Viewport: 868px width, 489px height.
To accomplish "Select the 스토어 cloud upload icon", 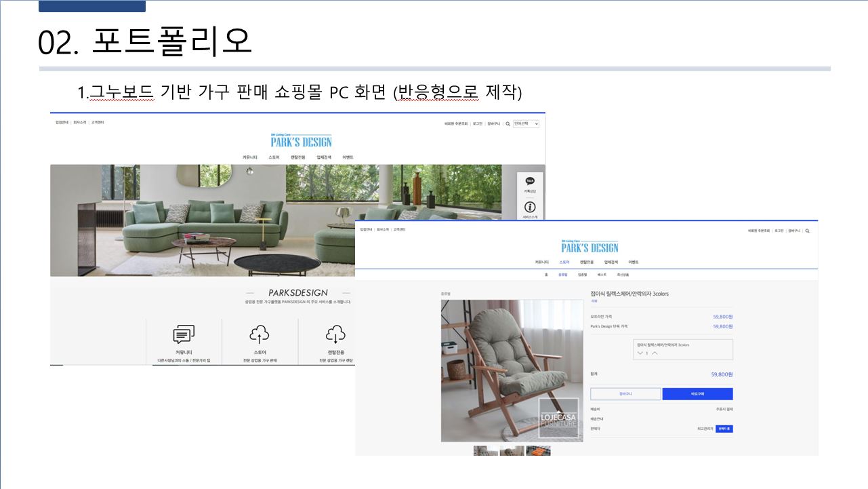I will click(x=260, y=334).
